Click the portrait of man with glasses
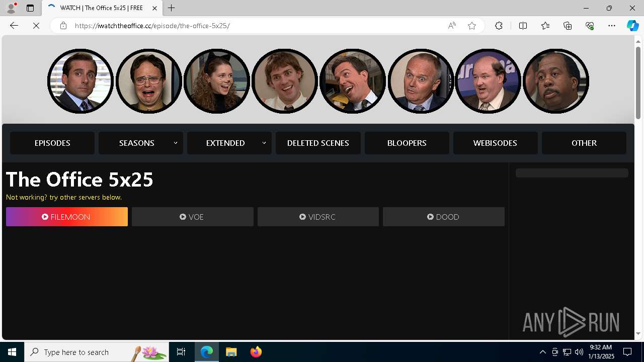Viewport: 644px width, 362px height. [x=149, y=81]
